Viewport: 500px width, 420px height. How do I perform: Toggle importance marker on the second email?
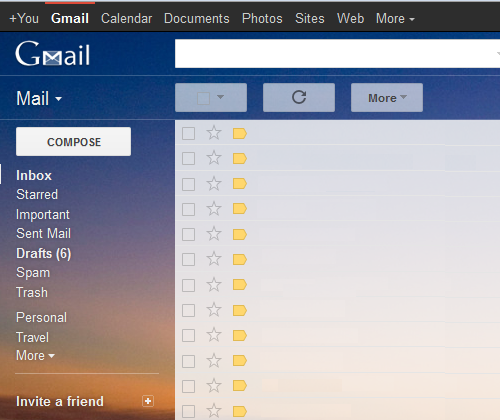[x=240, y=159]
